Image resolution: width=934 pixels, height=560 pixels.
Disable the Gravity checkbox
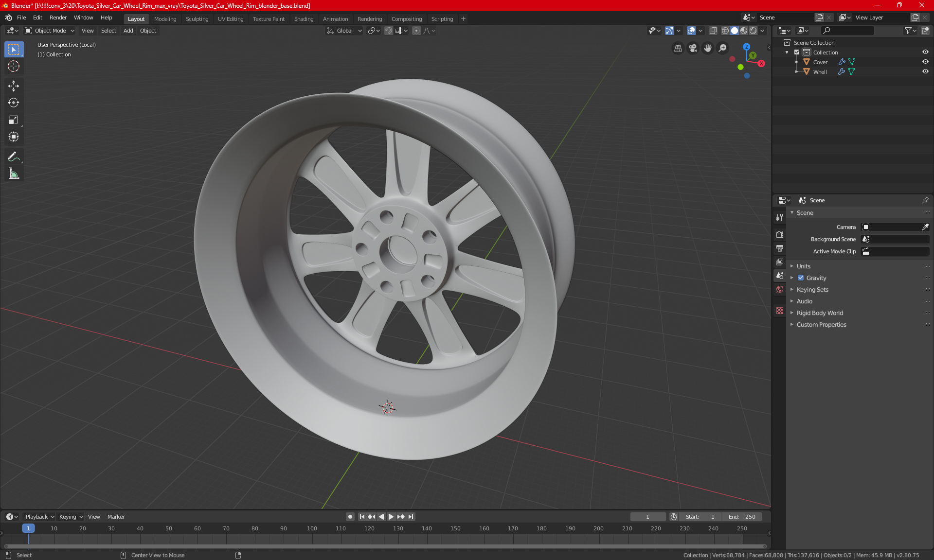[x=801, y=278]
